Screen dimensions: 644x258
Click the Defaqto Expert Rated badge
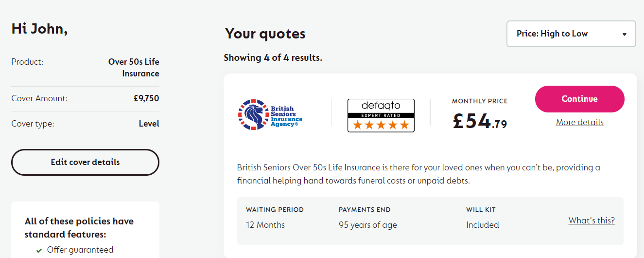[381, 115]
